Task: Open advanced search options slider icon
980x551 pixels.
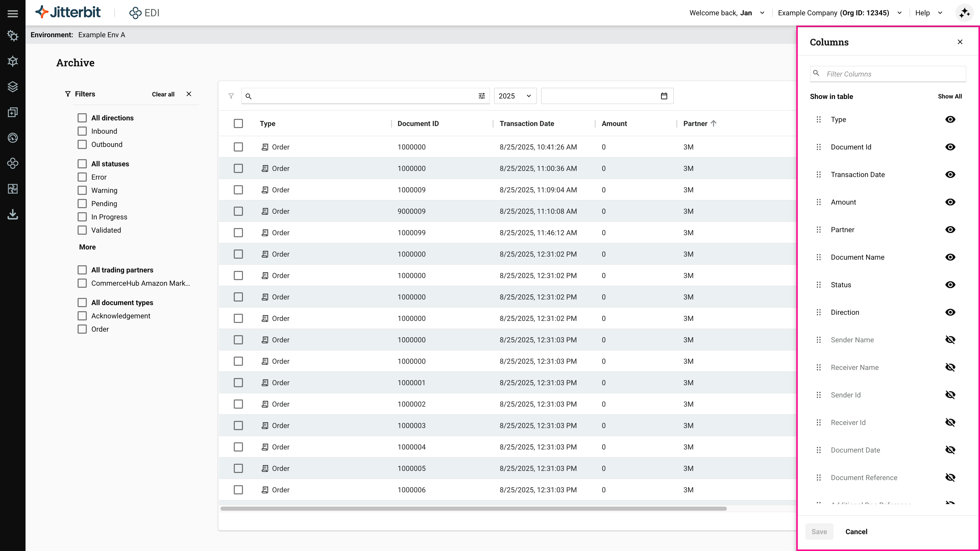Action: click(x=482, y=96)
